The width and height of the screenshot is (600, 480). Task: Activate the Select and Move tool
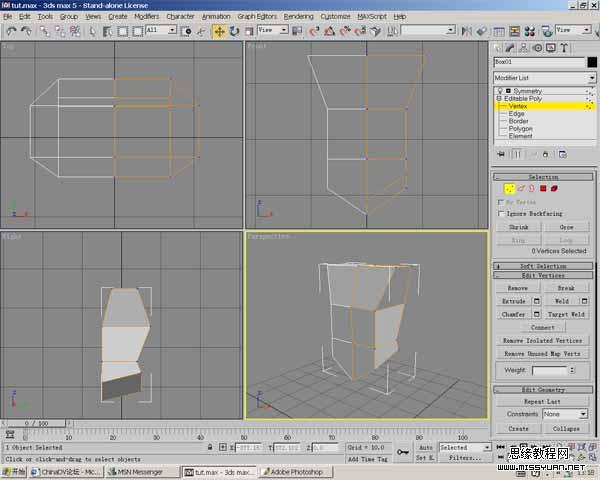pyautogui.click(x=219, y=31)
